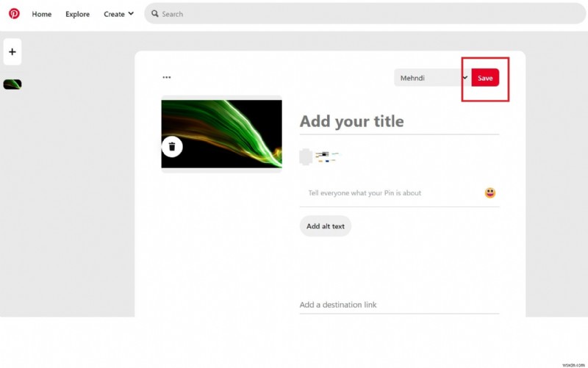The image size is (588, 368).
Task: Click the Add your title field
Action: 399,121
